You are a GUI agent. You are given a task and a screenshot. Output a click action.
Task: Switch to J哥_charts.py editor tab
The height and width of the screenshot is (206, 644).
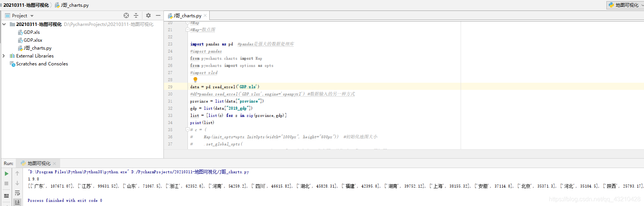[187, 15]
